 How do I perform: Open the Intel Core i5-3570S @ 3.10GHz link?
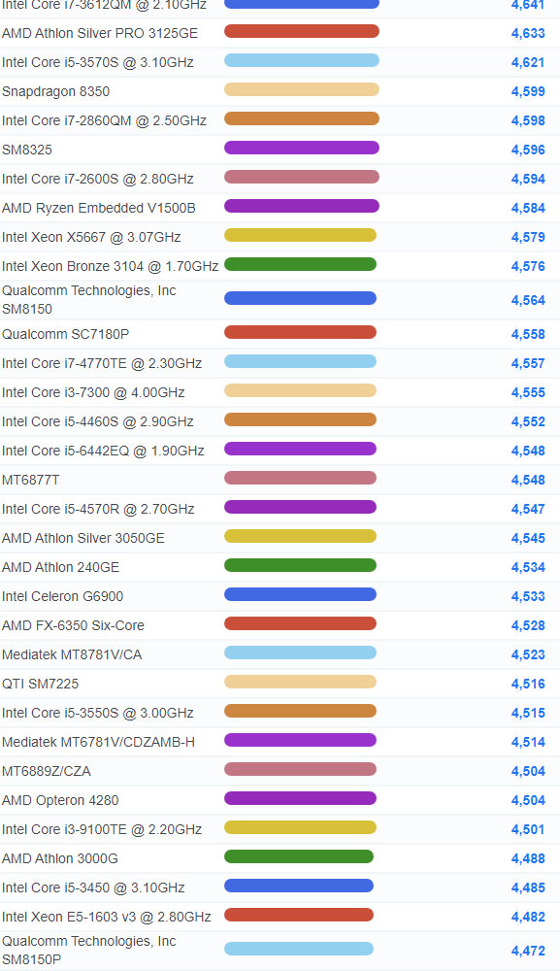click(98, 62)
